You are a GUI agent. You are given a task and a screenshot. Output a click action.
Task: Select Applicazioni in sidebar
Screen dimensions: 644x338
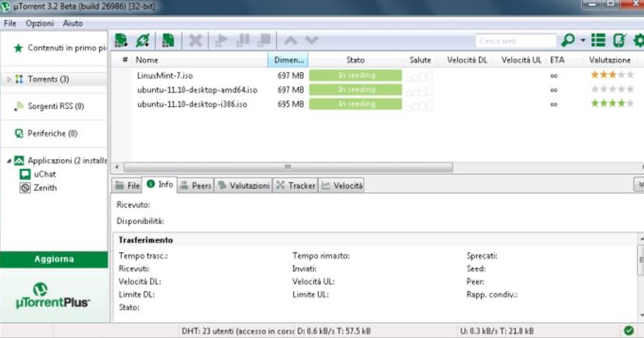(66, 161)
